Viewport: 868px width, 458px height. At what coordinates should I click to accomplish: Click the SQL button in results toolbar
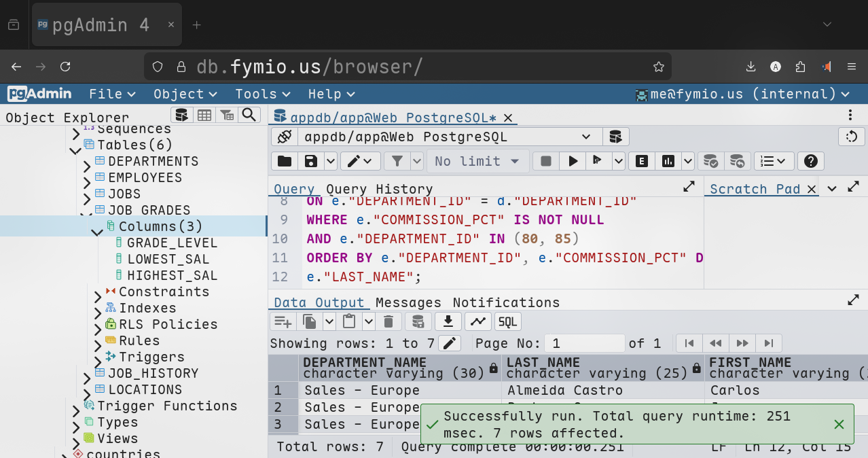[x=507, y=321]
